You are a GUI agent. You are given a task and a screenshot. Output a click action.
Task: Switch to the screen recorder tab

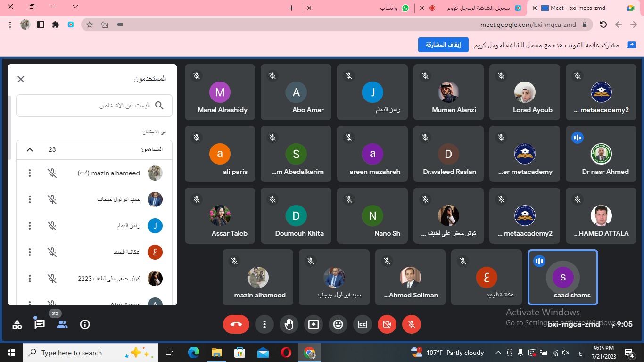[476, 8]
